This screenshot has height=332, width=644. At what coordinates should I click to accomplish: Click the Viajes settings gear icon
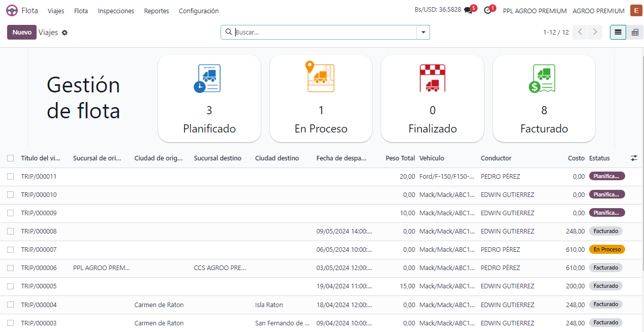pyautogui.click(x=65, y=32)
